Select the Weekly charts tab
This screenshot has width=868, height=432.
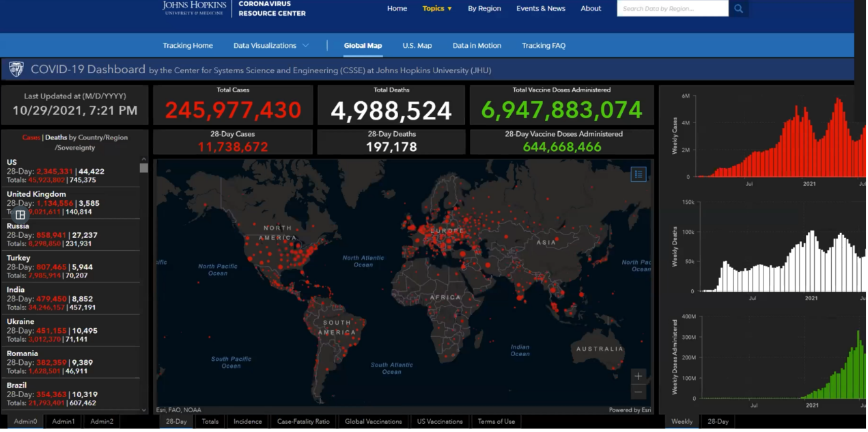(682, 422)
